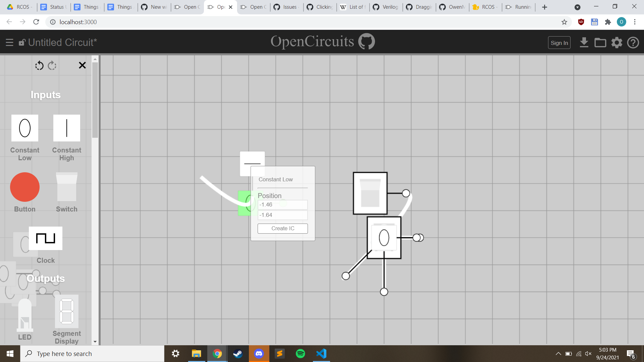Select the LED output component
The height and width of the screenshot is (362, 644).
tap(24, 315)
